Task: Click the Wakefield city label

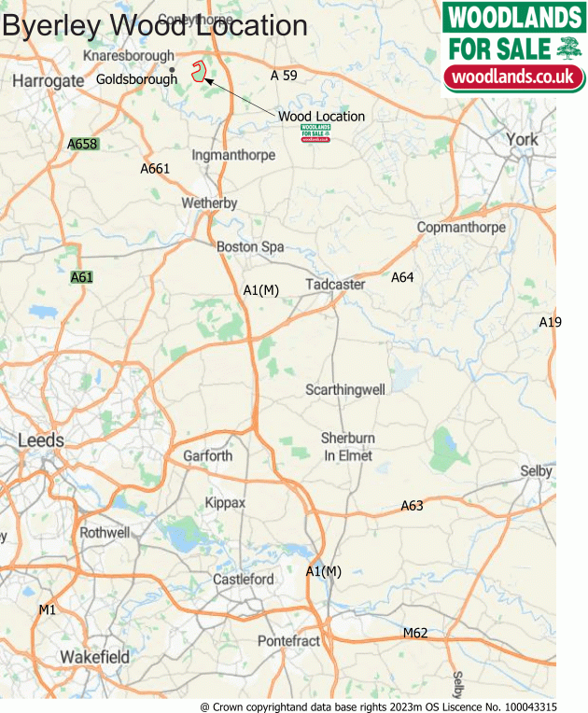Action: point(94,657)
